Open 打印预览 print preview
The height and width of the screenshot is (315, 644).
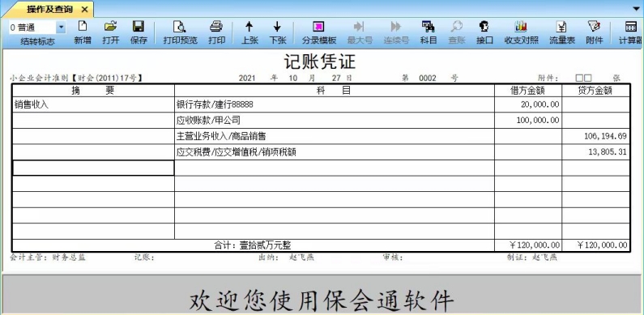click(180, 32)
